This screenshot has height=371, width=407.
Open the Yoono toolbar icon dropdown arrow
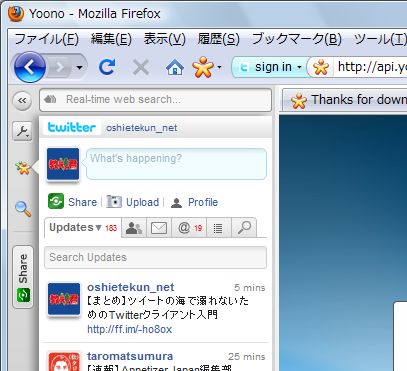coord(219,68)
